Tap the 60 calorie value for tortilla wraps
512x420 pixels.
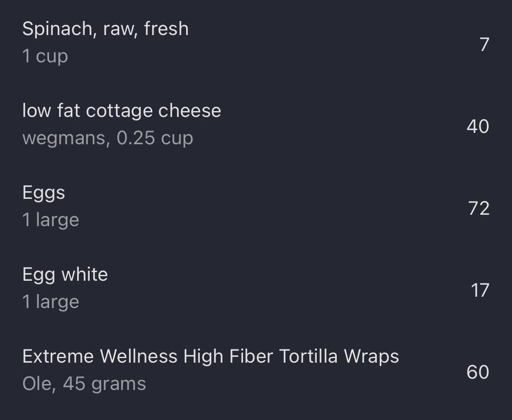click(x=478, y=372)
